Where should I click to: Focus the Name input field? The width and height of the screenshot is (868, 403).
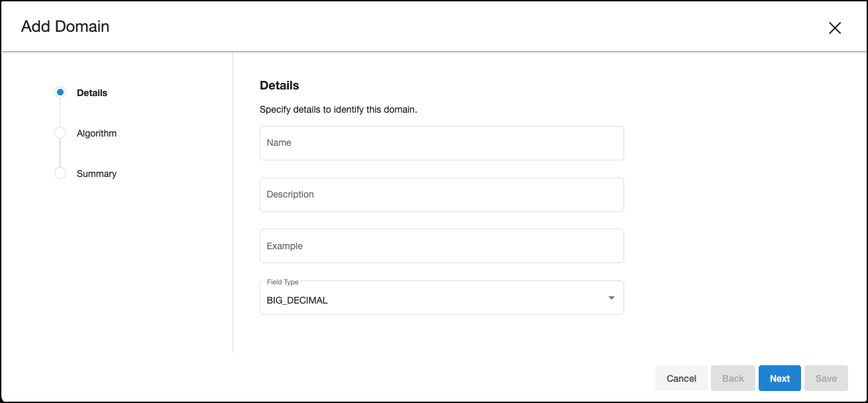441,143
